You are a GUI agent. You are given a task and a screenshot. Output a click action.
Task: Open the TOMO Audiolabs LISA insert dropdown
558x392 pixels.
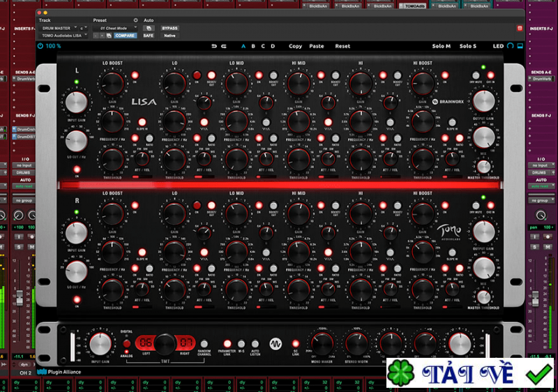(64, 36)
